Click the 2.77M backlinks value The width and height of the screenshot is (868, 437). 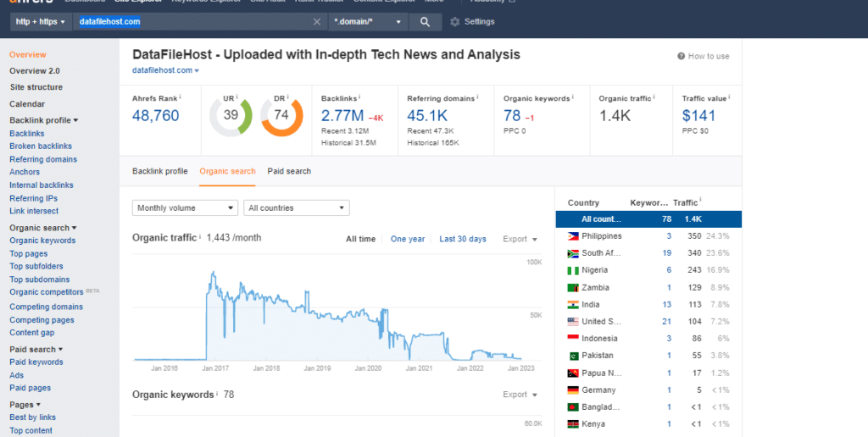(342, 116)
